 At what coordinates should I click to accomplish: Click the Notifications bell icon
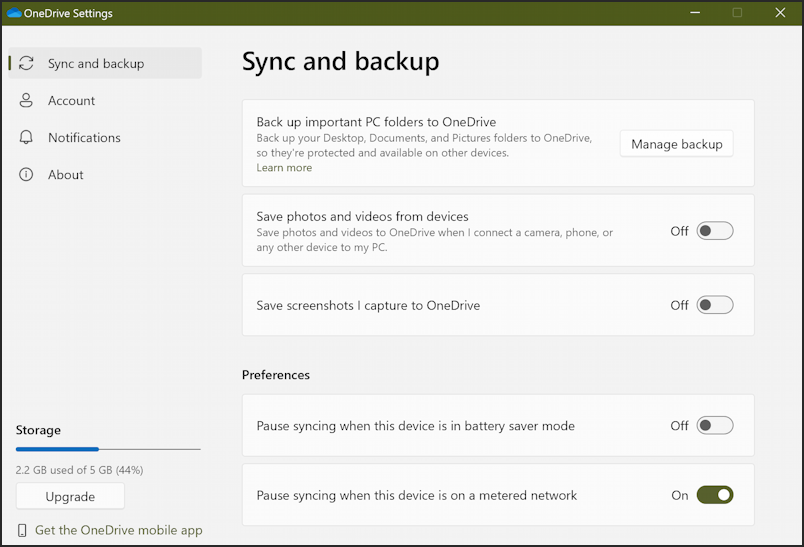click(26, 137)
